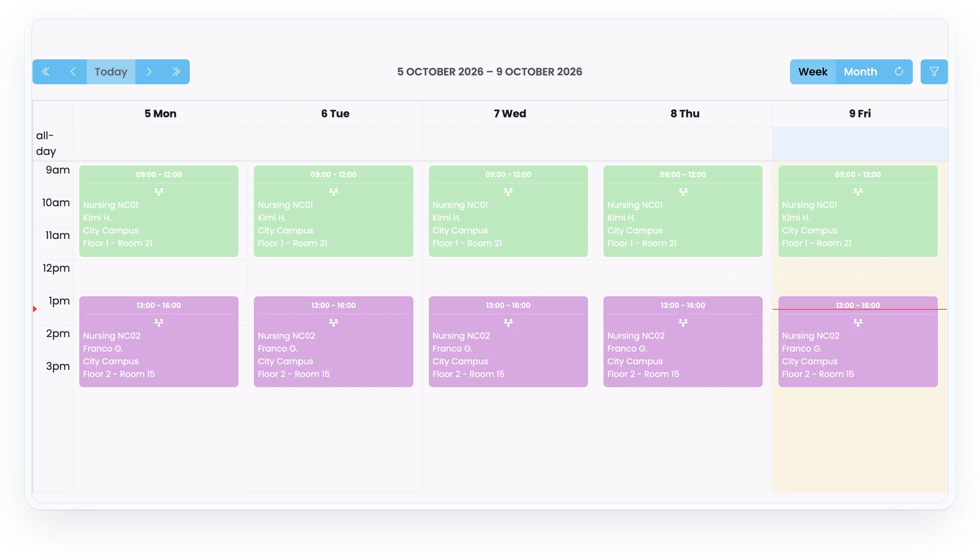Click the group icon on Wednesday NC01 event
Image resolution: width=980 pixels, height=553 pixels.
coord(508,191)
